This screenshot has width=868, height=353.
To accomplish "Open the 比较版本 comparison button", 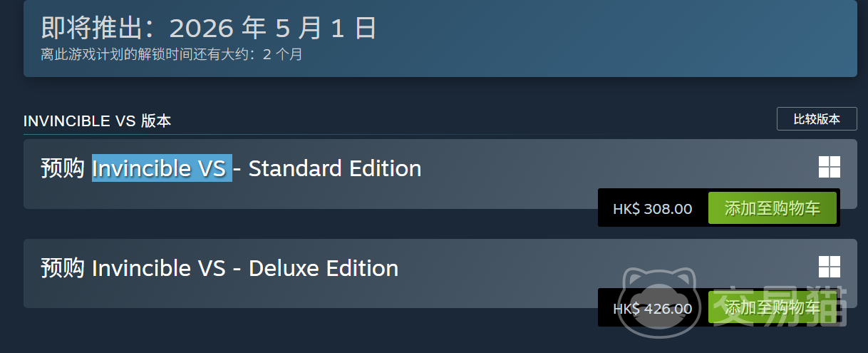I will click(817, 119).
